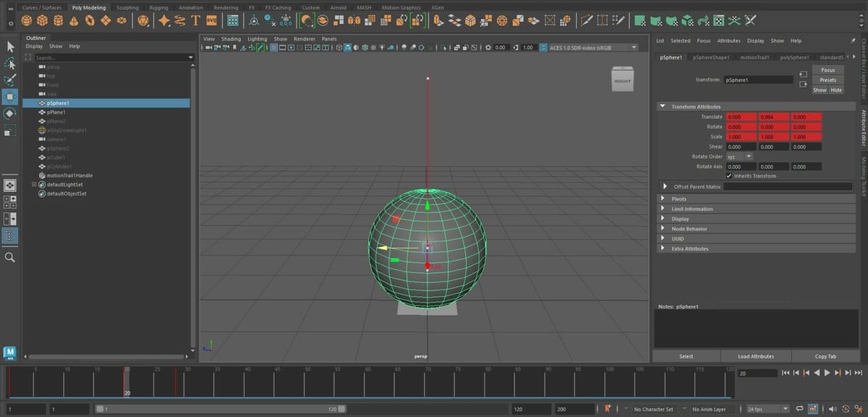
Task: Toggle auto keyframe button
Action: click(813, 409)
